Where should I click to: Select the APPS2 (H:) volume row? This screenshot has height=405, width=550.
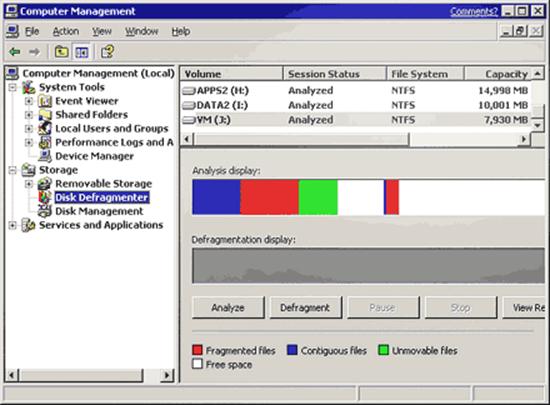[356, 90]
